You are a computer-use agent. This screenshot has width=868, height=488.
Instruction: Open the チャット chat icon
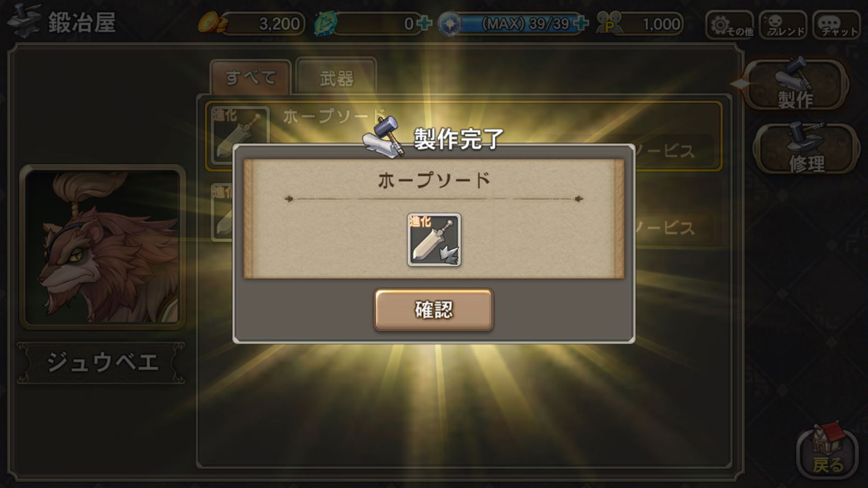tap(835, 25)
